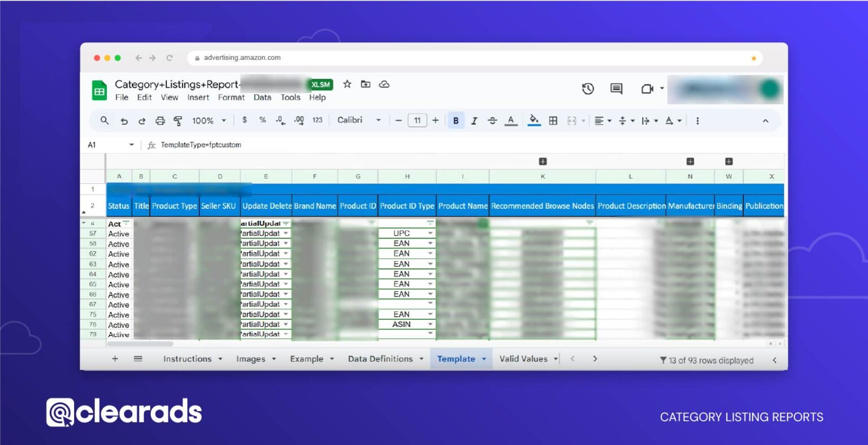Open version history

(588, 89)
